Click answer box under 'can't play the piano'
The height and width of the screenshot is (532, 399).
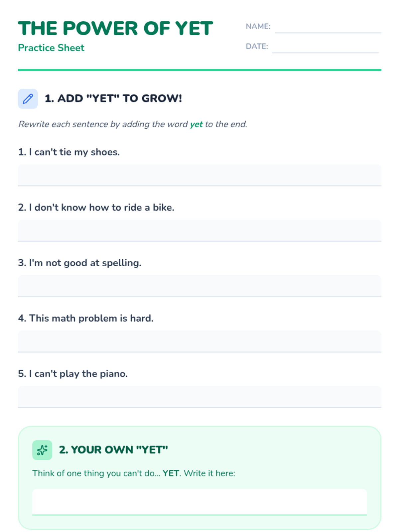[x=199, y=397]
